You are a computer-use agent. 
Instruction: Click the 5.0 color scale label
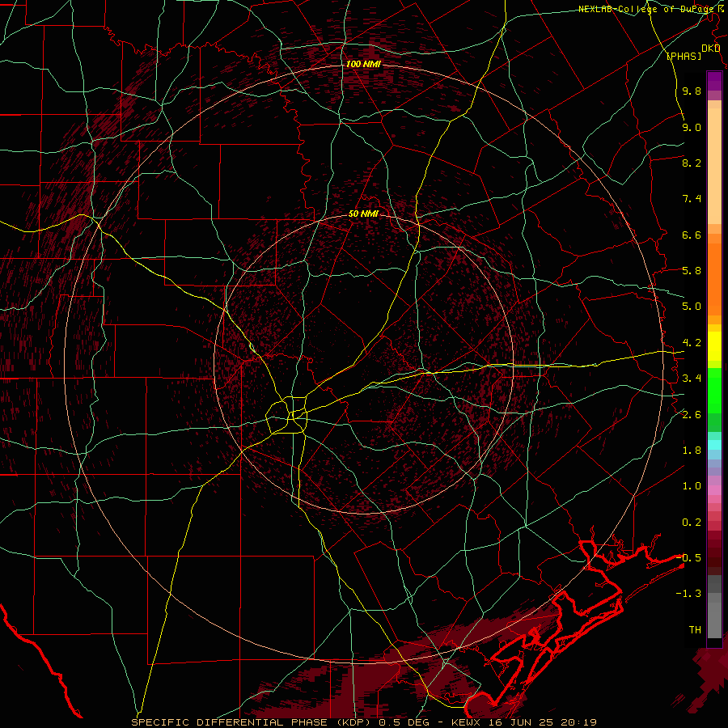[x=692, y=307]
